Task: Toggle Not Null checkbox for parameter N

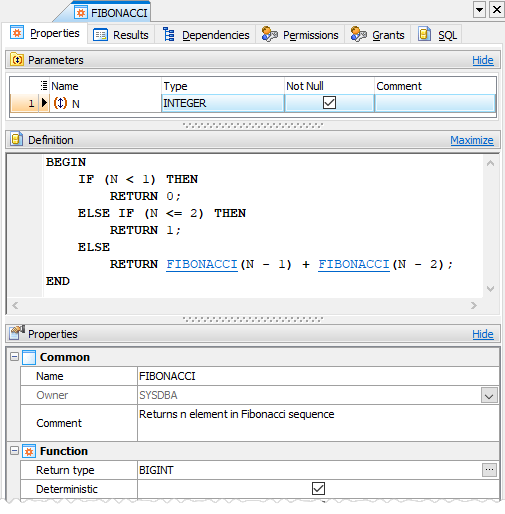Action: click(x=329, y=103)
